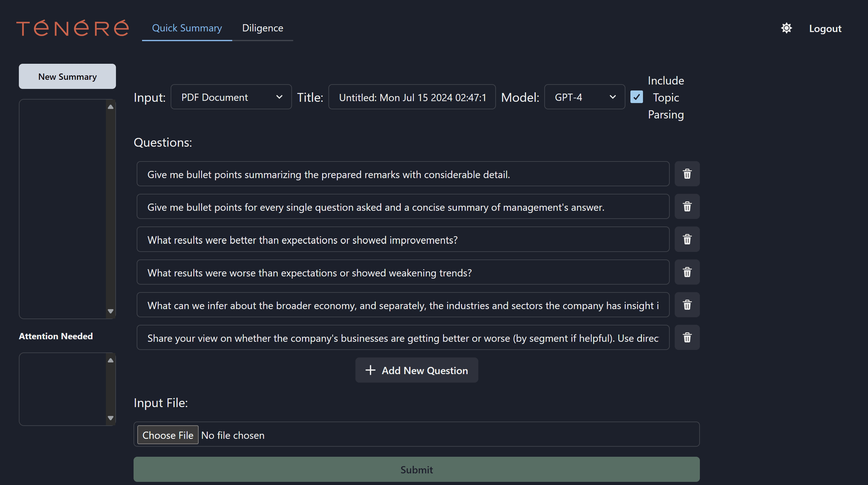The width and height of the screenshot is (868, 485).
Task: Click the Submit button
Action: click(416, 470)
